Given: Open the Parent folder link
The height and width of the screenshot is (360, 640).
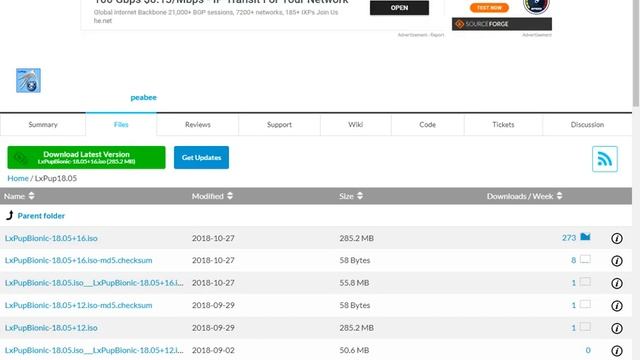Looking at the screenshot, I should (41, 216).
